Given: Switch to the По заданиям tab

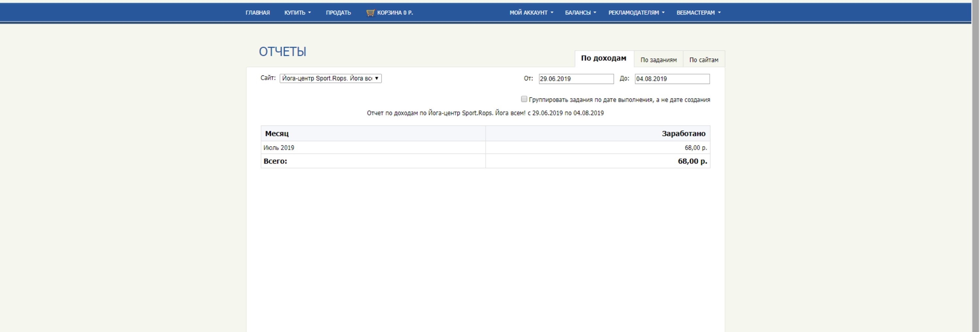Looking at the screenshot, I should click(658, 60).
